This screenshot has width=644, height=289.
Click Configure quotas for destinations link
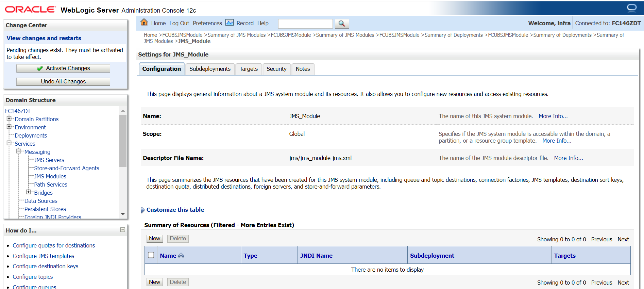pyautogui.click(x=54, y=245)
